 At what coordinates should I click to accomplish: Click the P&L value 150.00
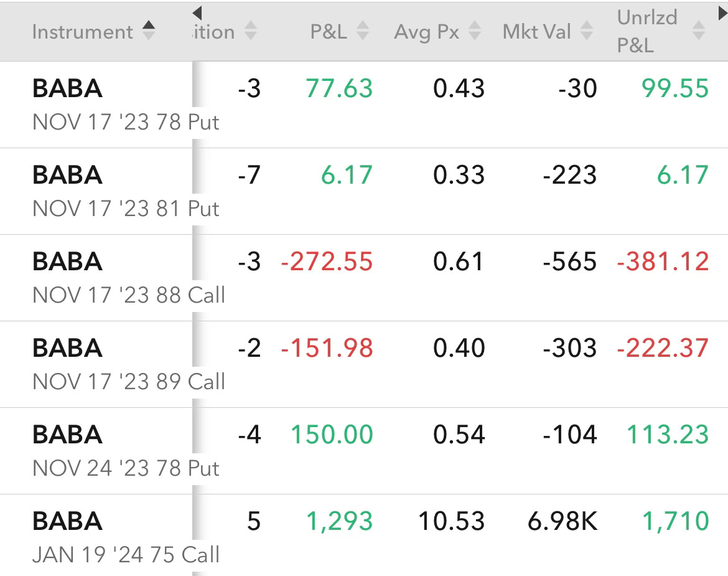tap(332, 435)
